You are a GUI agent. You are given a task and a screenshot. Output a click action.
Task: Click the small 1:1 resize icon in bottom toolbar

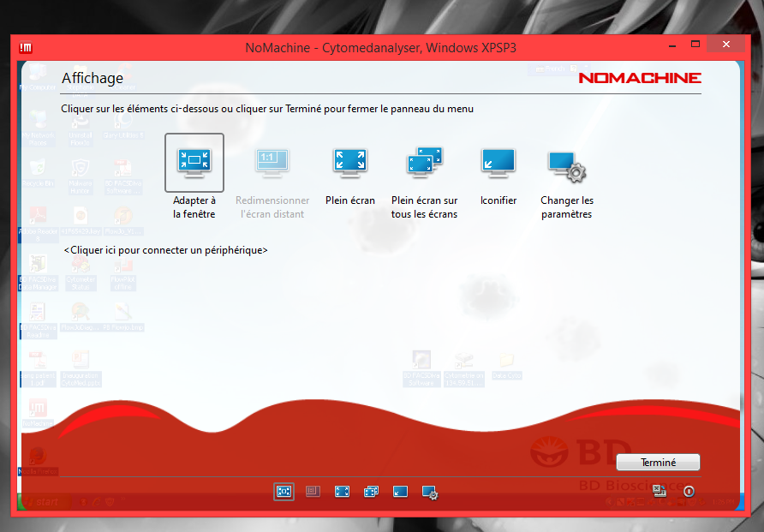313,492
